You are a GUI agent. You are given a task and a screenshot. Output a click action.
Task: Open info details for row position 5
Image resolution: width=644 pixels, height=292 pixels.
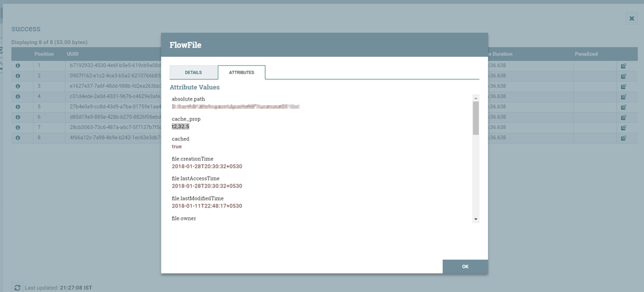17,106
